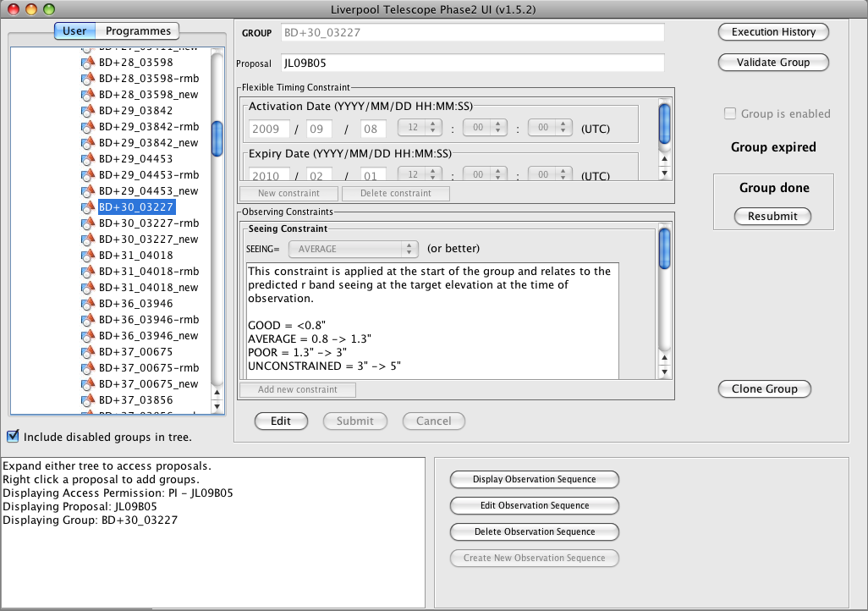Click the icon beside BD+36_03946-rmb

coord(87,319)
